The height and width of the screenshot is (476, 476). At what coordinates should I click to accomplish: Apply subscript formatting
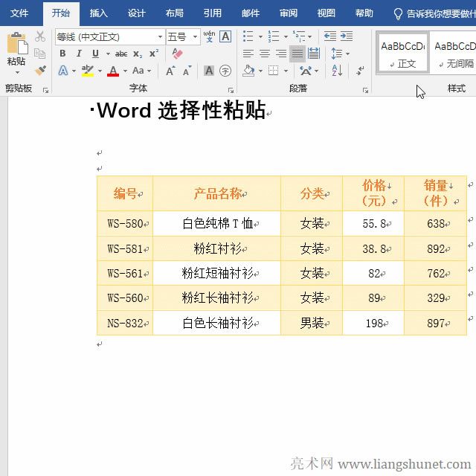coord(138,54)
